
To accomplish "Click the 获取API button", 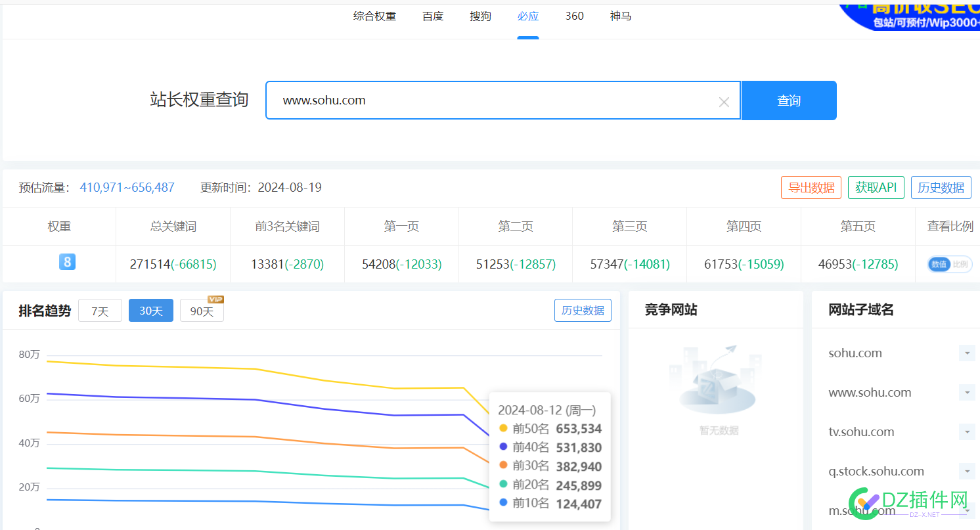I will tap(876, 188).
